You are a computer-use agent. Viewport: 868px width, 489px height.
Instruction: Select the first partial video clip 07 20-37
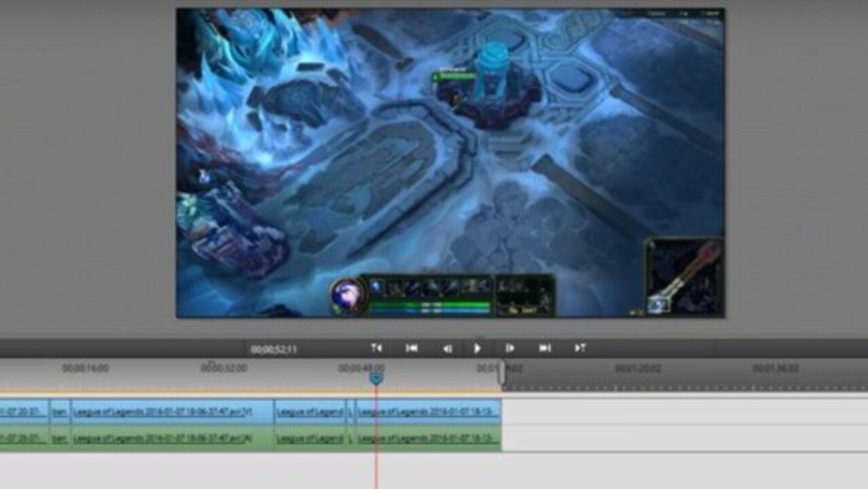(24, 411)
